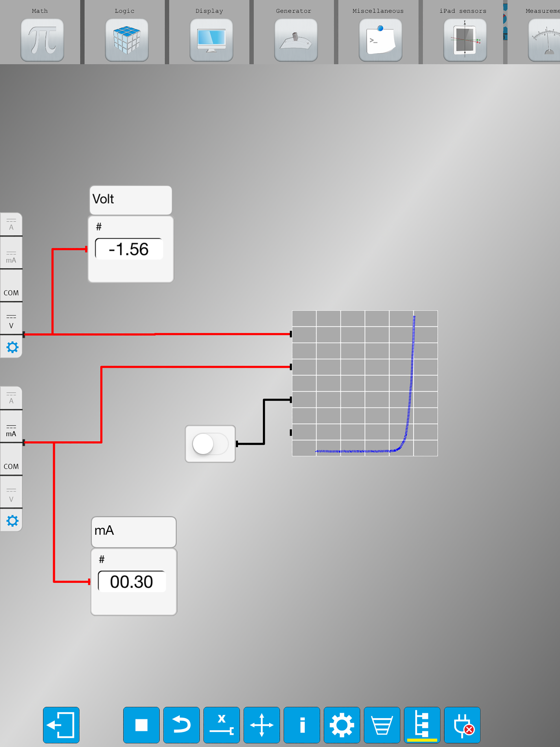
Task: Open settings gear of upper multimeter
Action: pos(12,347)
